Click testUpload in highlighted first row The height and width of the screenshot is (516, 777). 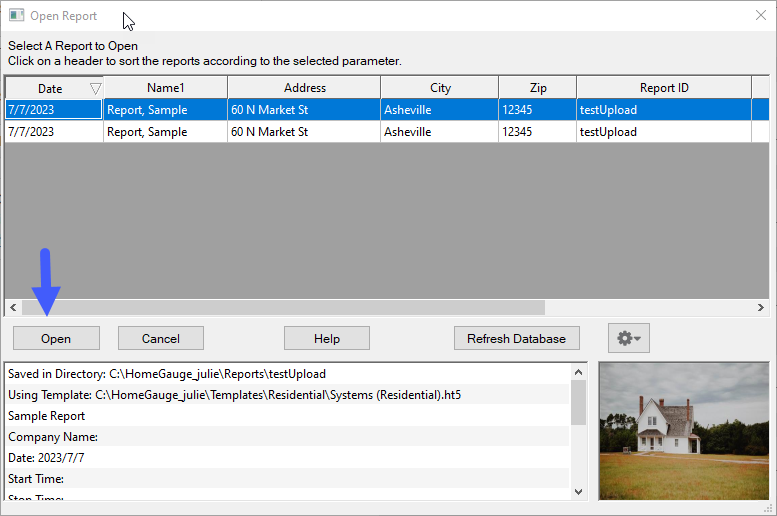point(664,110)
